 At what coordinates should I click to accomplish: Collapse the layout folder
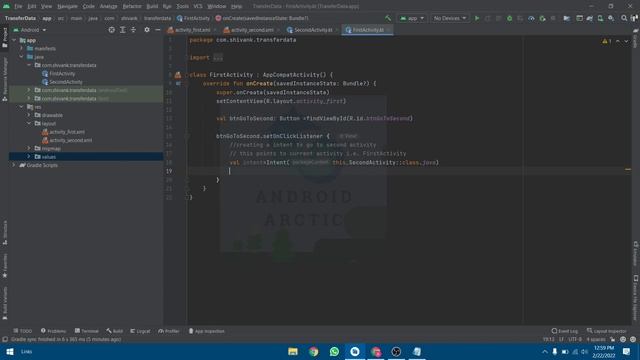(x=29, y=123)
